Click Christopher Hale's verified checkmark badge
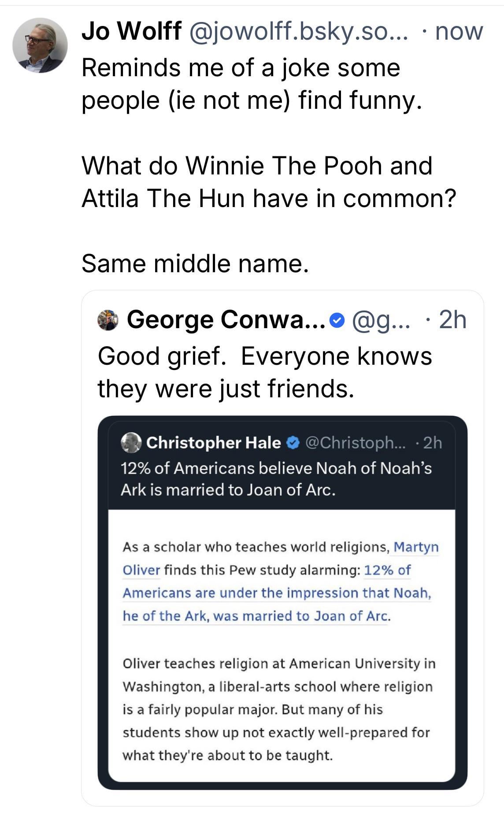Viewport: 504px width, 814px height. point(293,443)
